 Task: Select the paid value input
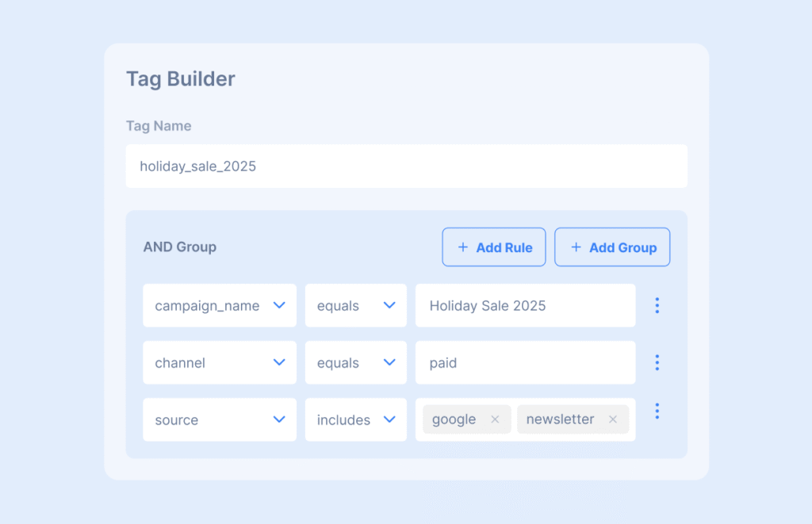pyautogui.click(x=525, y=362)
